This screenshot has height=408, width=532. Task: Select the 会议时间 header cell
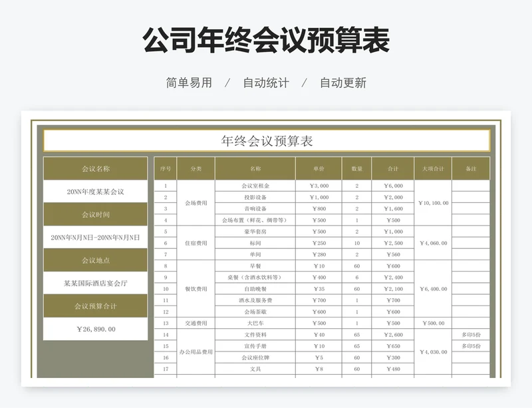(96, 214)
